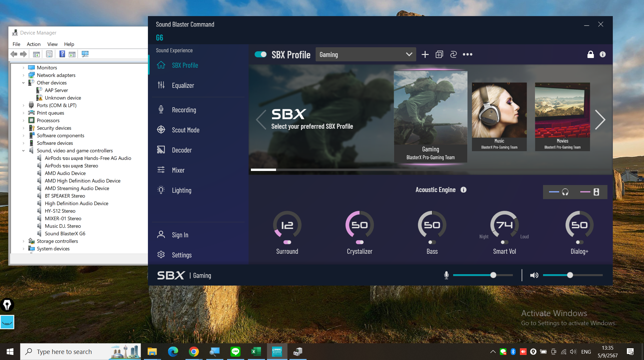Open Acoustic Engine info icon
Image resolution: width=644 pixels, height=360 pixels.
(x=464, y=190)
